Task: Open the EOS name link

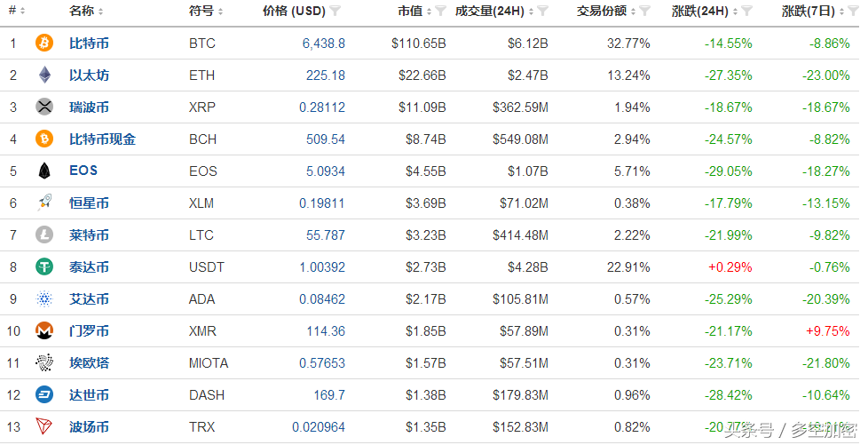Action: [x=83, y=171]
